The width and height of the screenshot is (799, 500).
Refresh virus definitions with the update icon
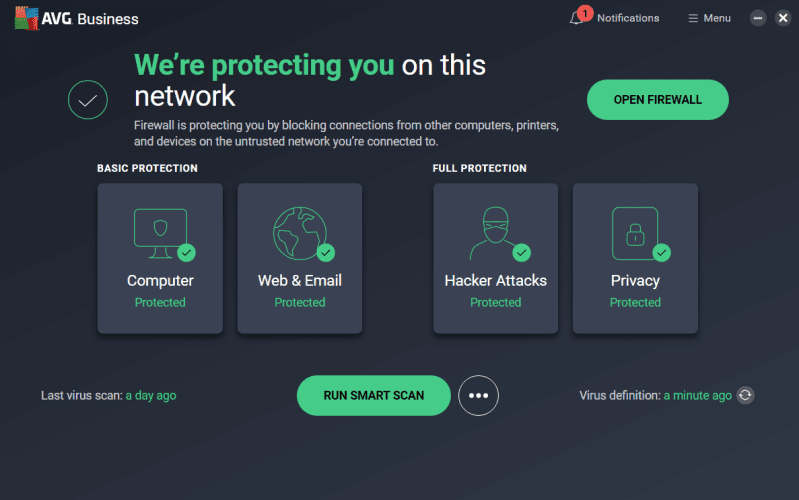(745, 395)
